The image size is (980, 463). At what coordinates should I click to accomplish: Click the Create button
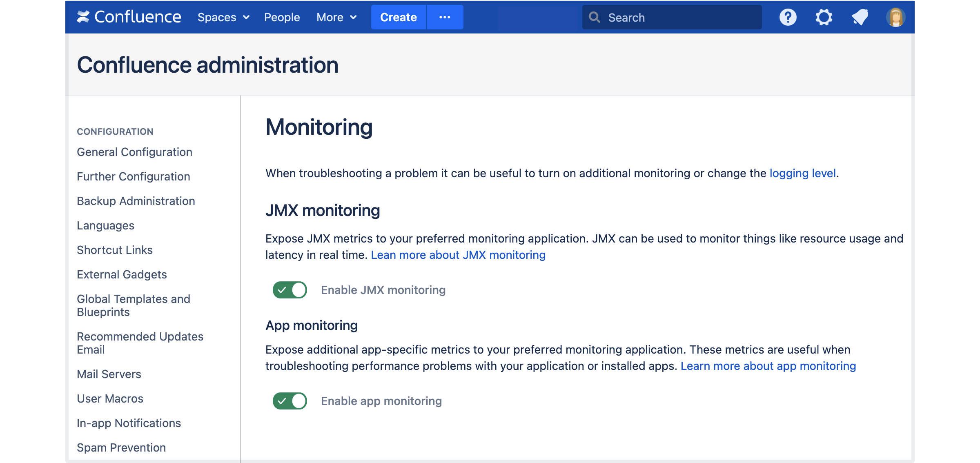399,17
